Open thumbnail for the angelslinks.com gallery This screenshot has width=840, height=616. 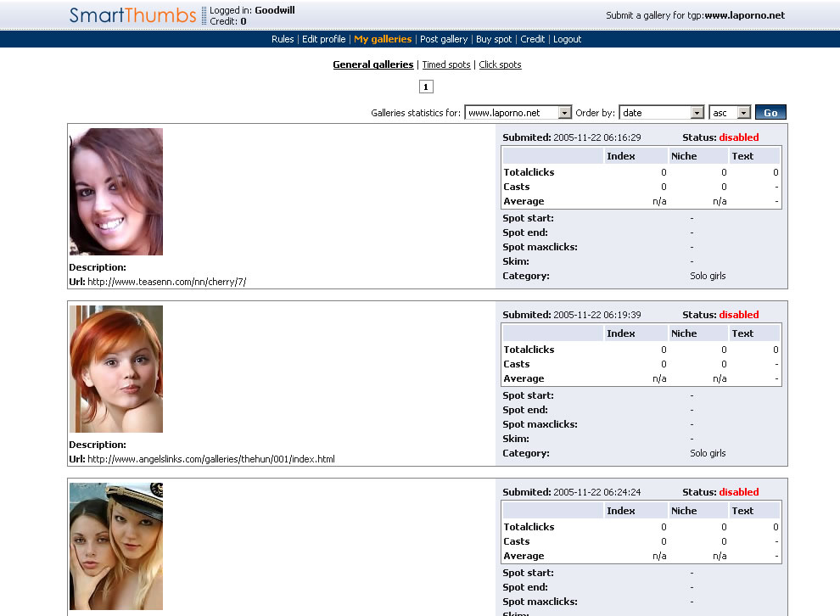tap(116, 369)
